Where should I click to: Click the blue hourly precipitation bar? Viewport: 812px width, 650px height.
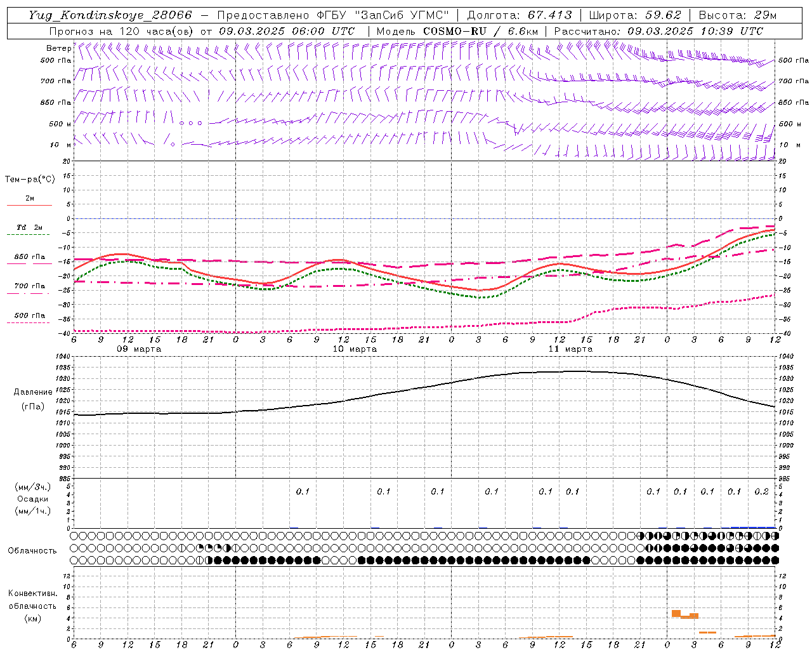click(753, 527)
